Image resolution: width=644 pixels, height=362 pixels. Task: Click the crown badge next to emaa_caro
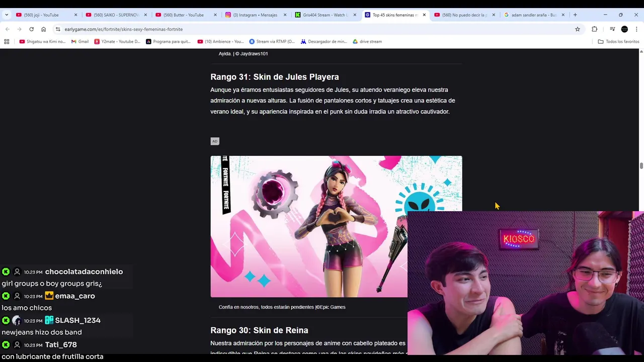pos(49,296)
